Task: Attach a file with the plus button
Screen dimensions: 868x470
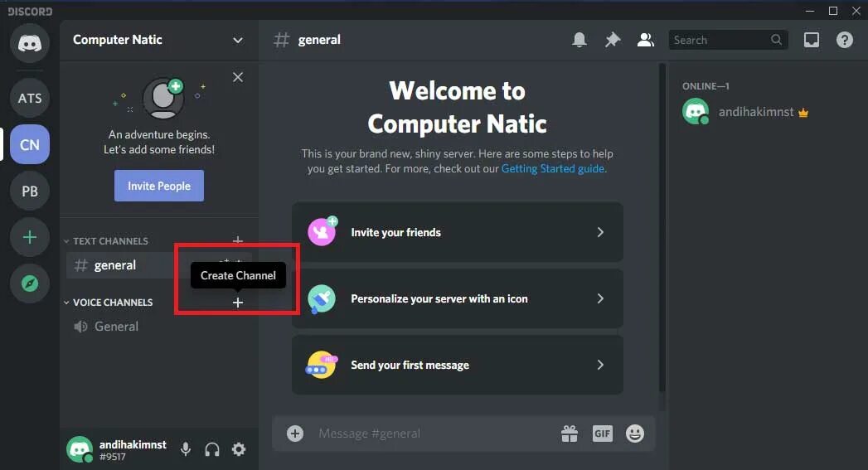Action: tap(295, 434)
